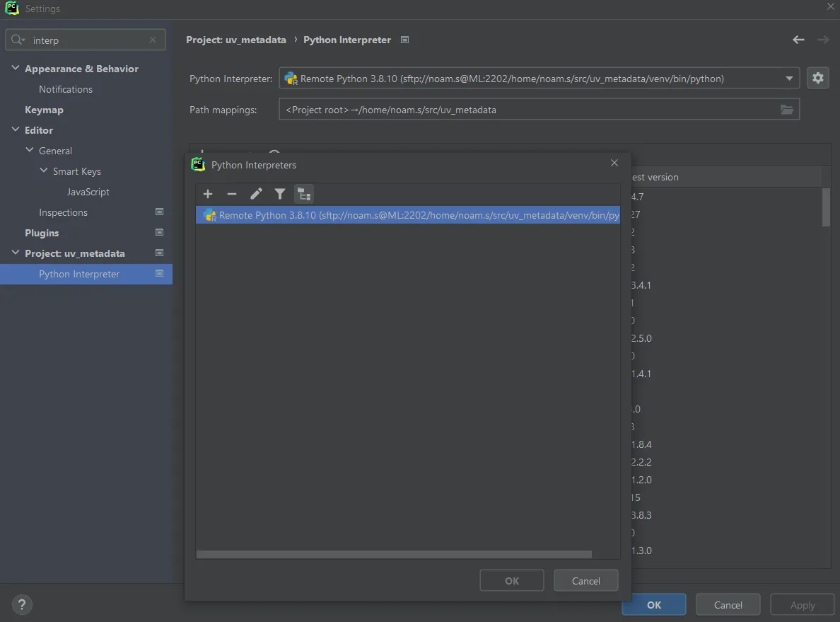Remove selected interpreter with minus icon

(x=232, y=194)
